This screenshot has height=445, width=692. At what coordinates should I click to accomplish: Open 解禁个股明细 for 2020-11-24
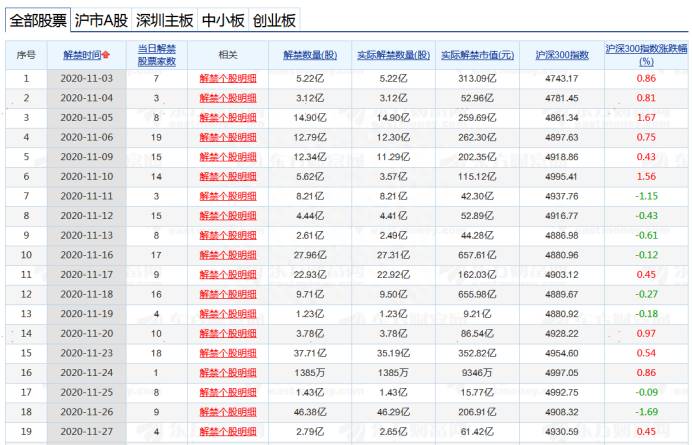tap(228, 373)
